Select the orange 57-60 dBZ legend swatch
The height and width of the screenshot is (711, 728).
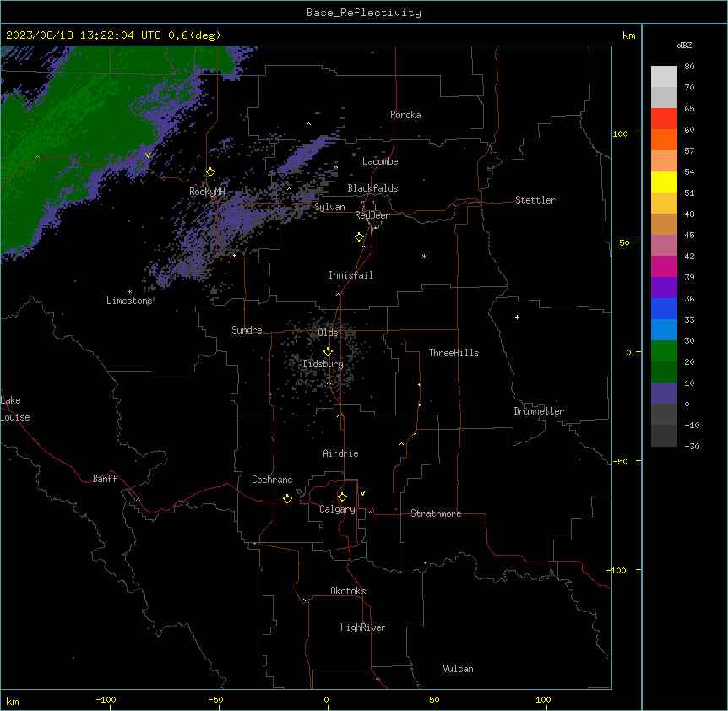(664, 139)
